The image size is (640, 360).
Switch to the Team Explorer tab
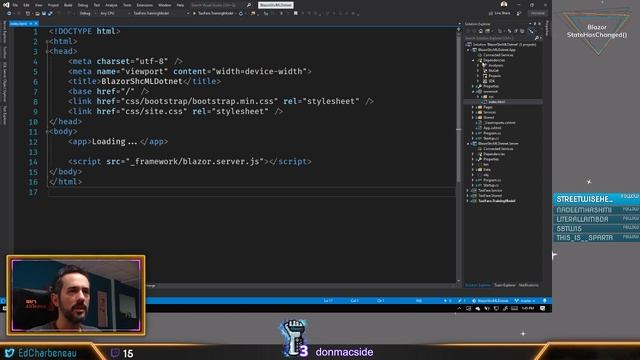pos(505,285)
